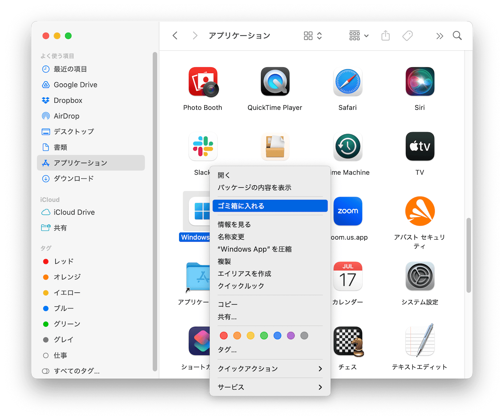This screenshot has height=420, width=504.
Task: Select the TextEdit app icon
Action: (x=420, y=340)
